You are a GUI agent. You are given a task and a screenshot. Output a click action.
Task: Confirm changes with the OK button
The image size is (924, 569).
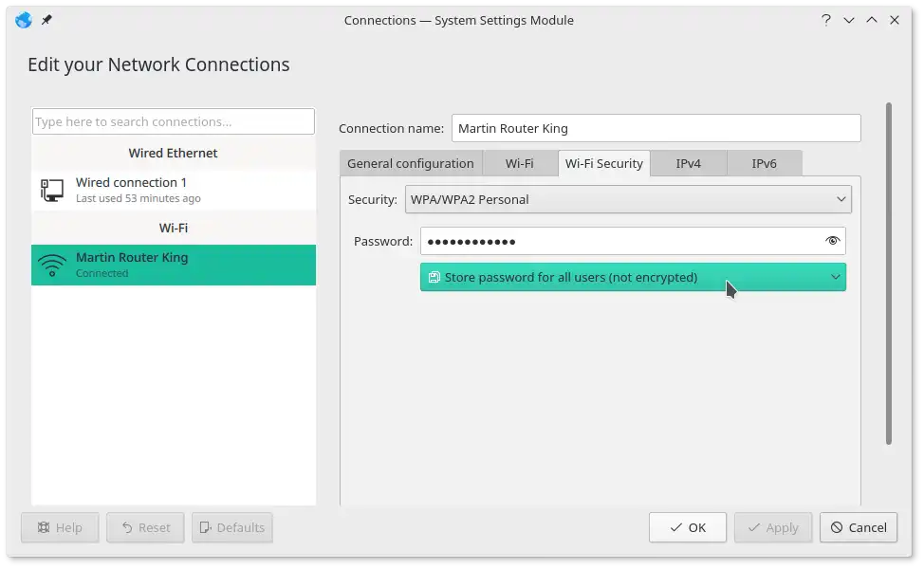(687, 527)
